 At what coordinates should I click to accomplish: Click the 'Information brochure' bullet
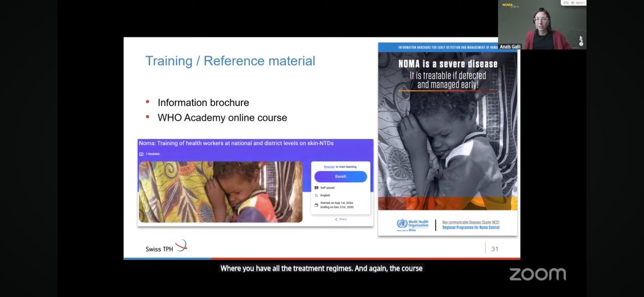coord(203,102)
